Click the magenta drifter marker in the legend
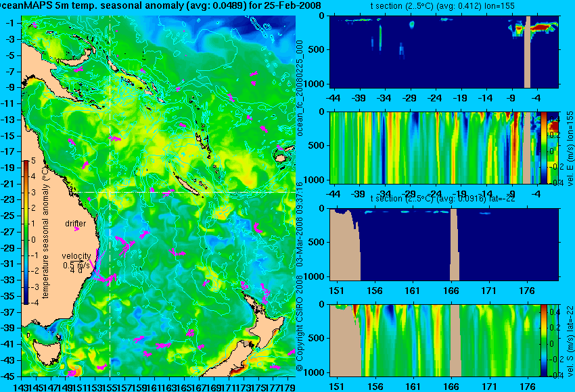The image size is (575, 392). tap(76, 229)
